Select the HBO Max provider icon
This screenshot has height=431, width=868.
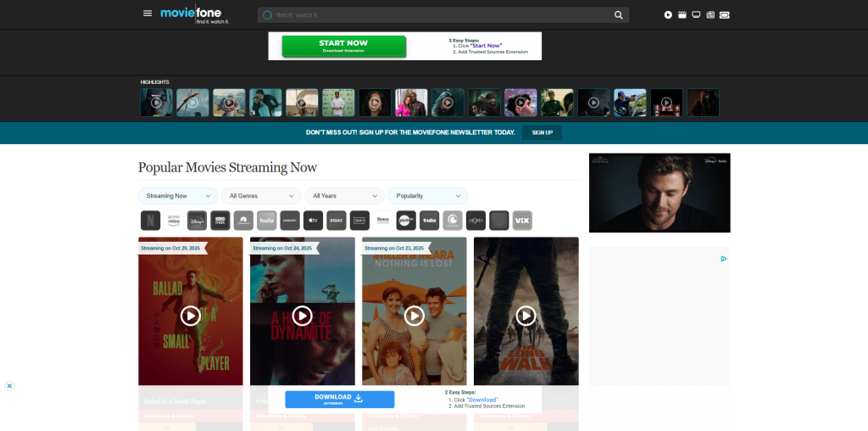[x=220, y=221]
